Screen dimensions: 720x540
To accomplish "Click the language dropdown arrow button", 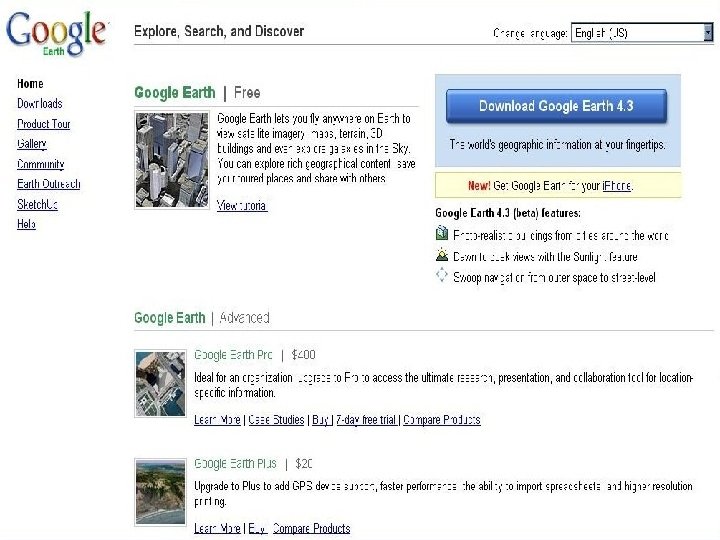I will 708,33.
